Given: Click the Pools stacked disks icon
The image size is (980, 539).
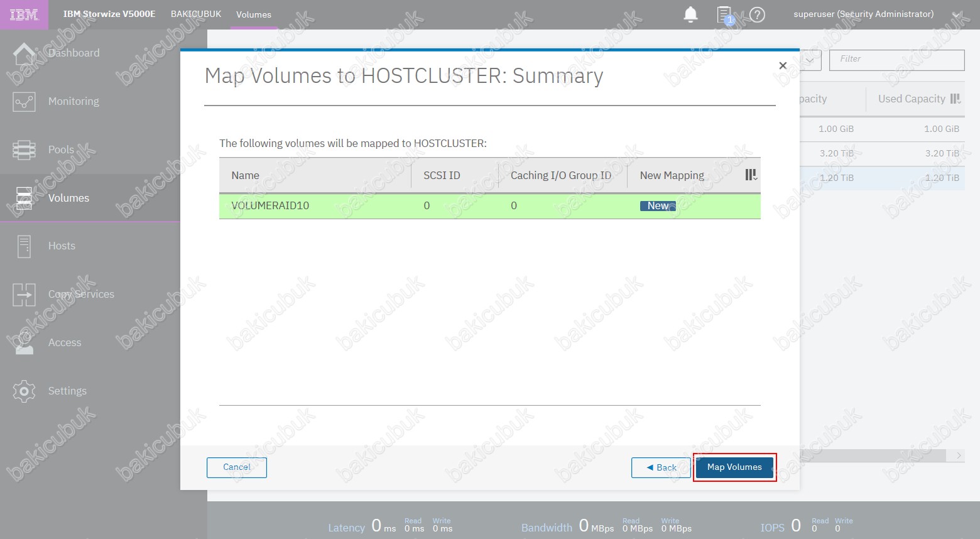Looking at the screenshot, I should 24,150.
